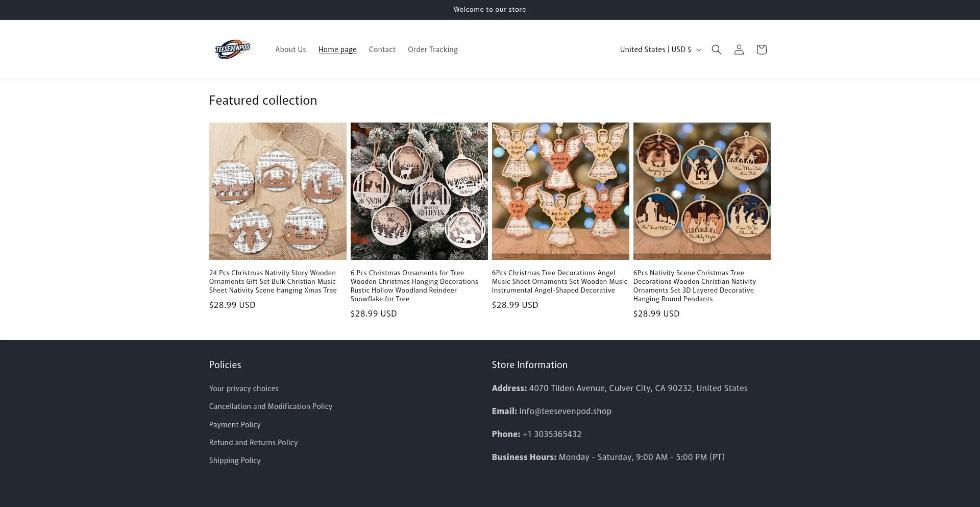Open the 3D layered nativity pendants image
This screenshot has width=980, height=507.
pos(702,191)
